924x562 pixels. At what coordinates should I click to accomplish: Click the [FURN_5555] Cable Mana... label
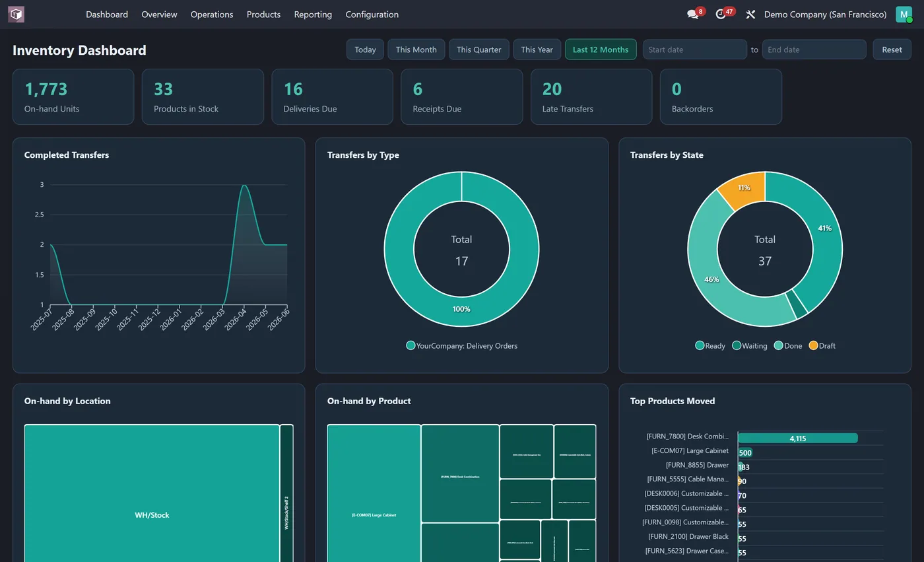[x=688, y=479]
